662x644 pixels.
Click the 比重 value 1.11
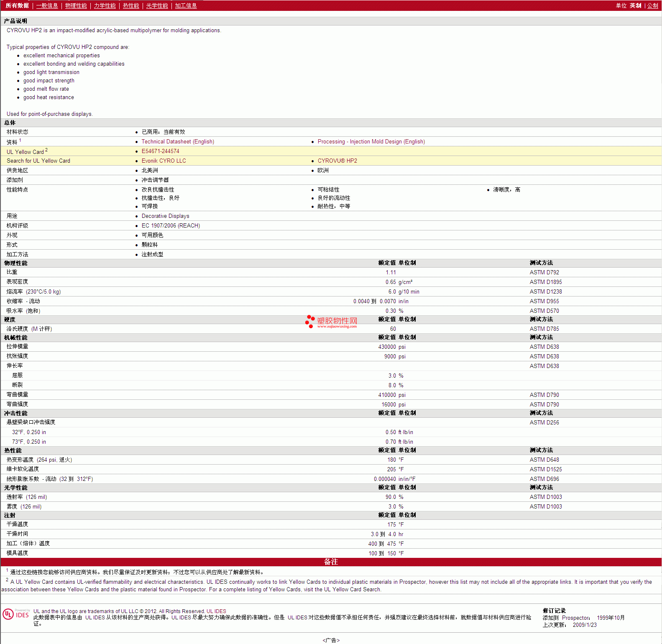(391, 273)
